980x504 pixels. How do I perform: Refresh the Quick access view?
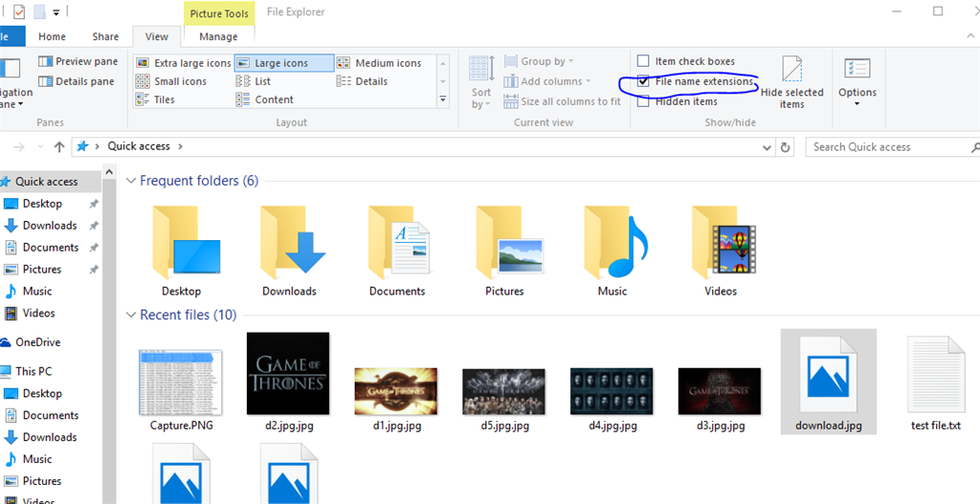[x=785, y=147]
